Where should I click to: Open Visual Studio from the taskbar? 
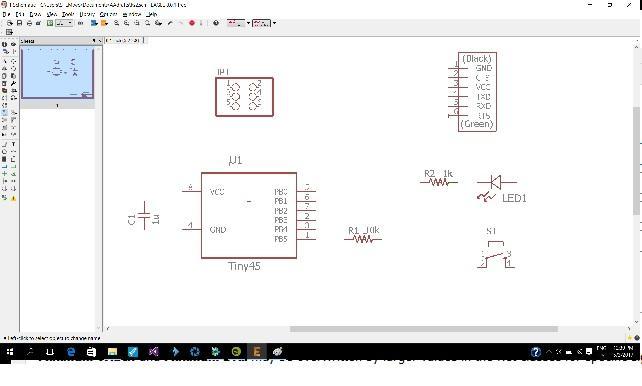click(154, 352)
